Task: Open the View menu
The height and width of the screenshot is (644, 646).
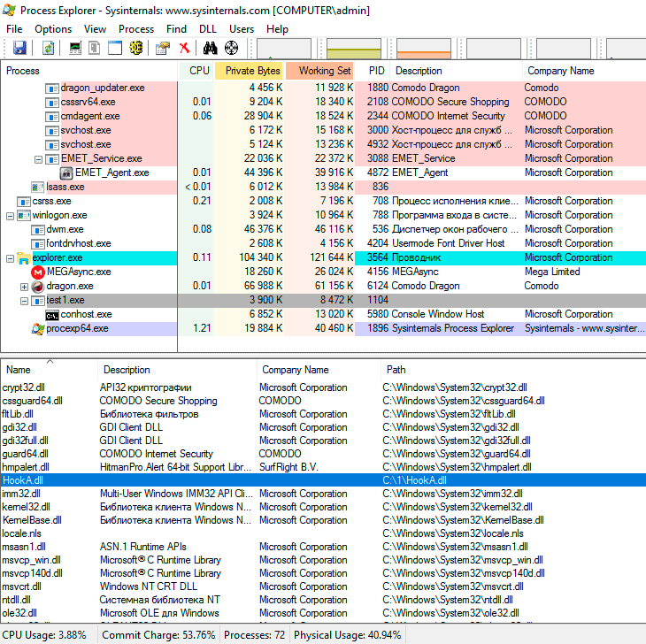Action: point(96,29)
